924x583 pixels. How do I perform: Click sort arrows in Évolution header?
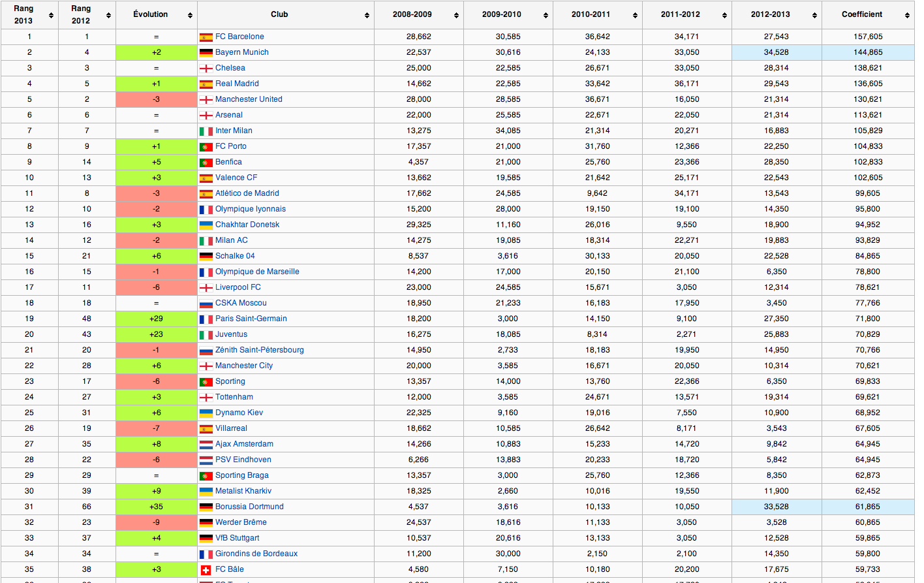pyautogui.click(x=190, y=15)
